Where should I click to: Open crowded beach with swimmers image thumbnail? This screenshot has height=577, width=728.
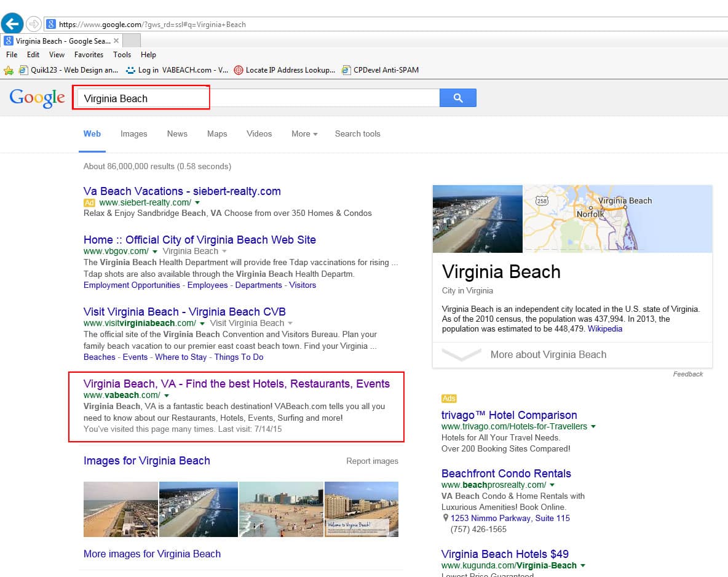coord(281,509)
